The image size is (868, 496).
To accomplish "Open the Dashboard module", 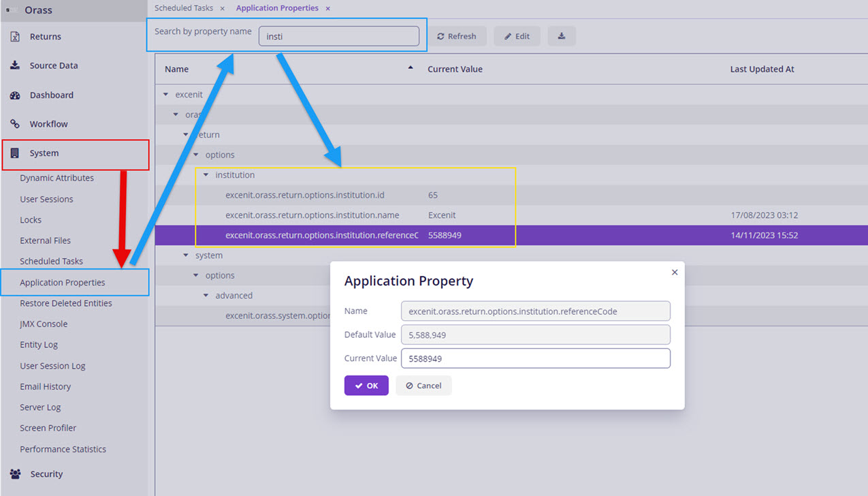I will tap(15, 95).
